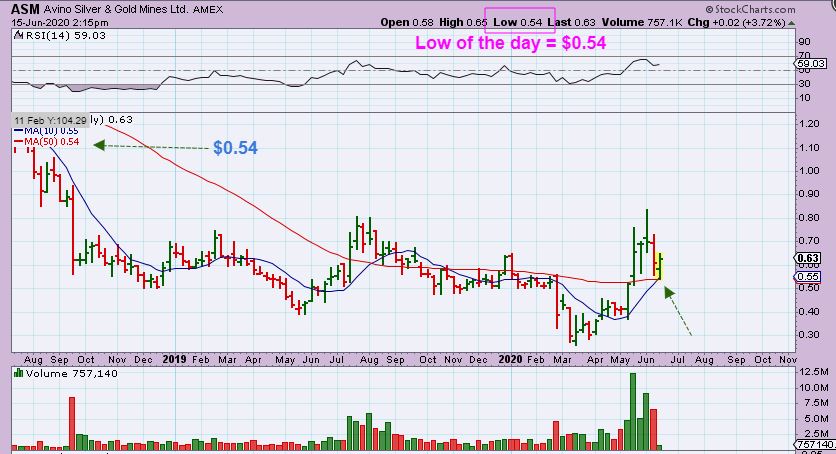Click the RSI(14) indicator line icon
Viewport: 836px width, 454px height.
(16, 33)
